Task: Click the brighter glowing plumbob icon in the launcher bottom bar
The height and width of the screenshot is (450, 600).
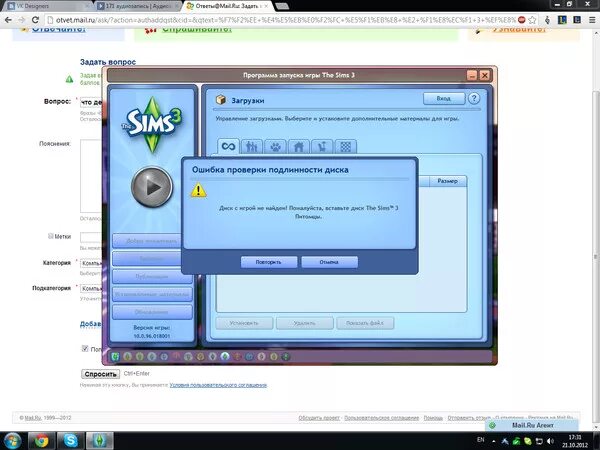Action: click(225, 357)
